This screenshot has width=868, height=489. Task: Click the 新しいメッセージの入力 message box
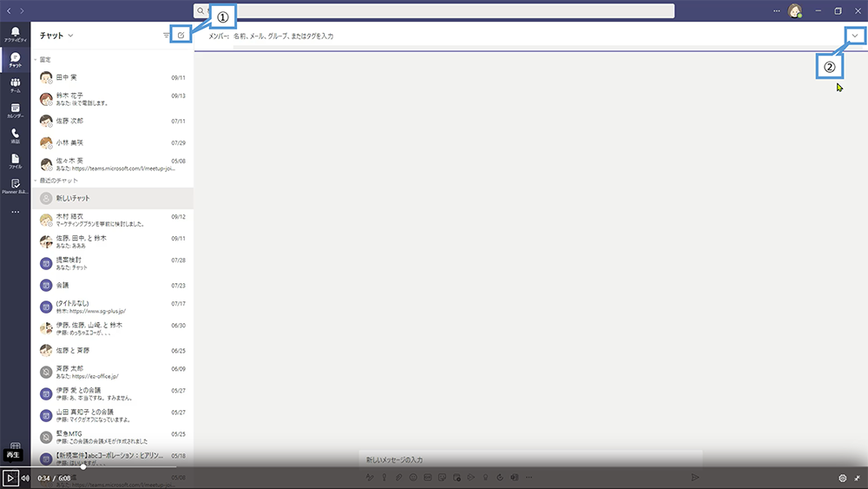coord(530,459)
